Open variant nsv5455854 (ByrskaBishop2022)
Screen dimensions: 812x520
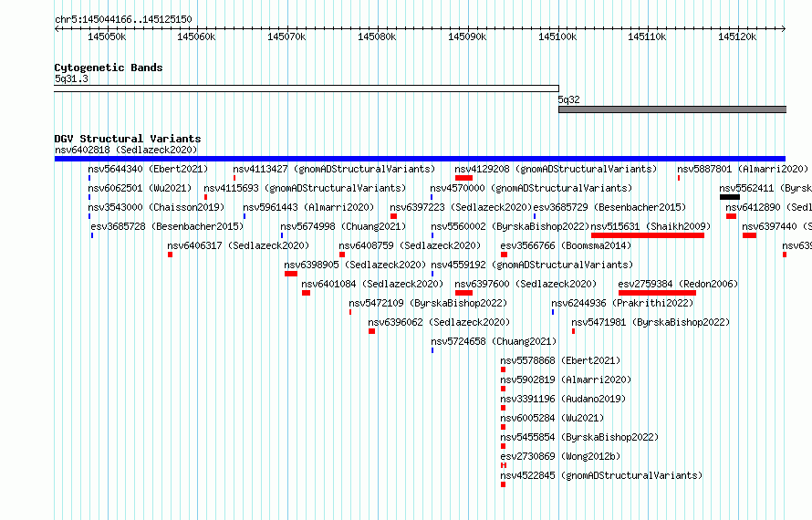click(579, 437)
